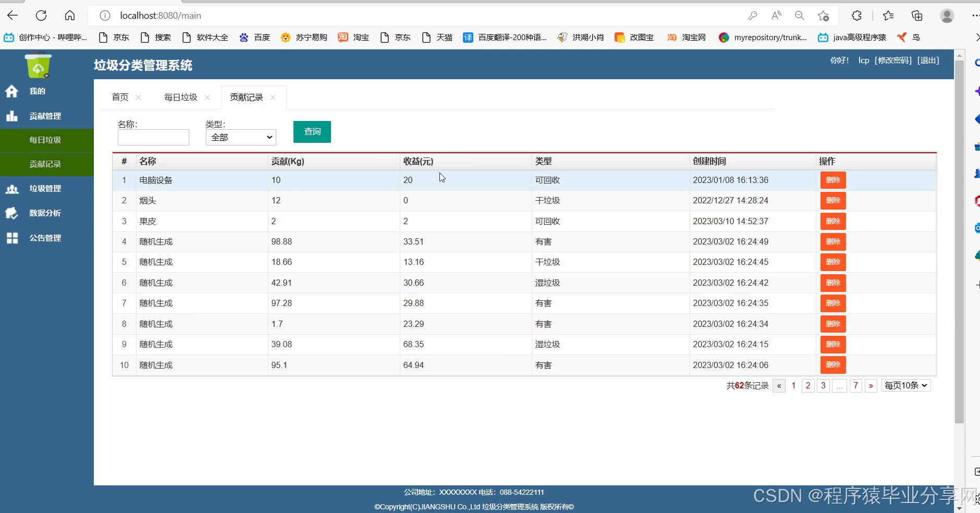
Task: Open 贡献记录 in the sidebar
Action: (x=47, y=164)
